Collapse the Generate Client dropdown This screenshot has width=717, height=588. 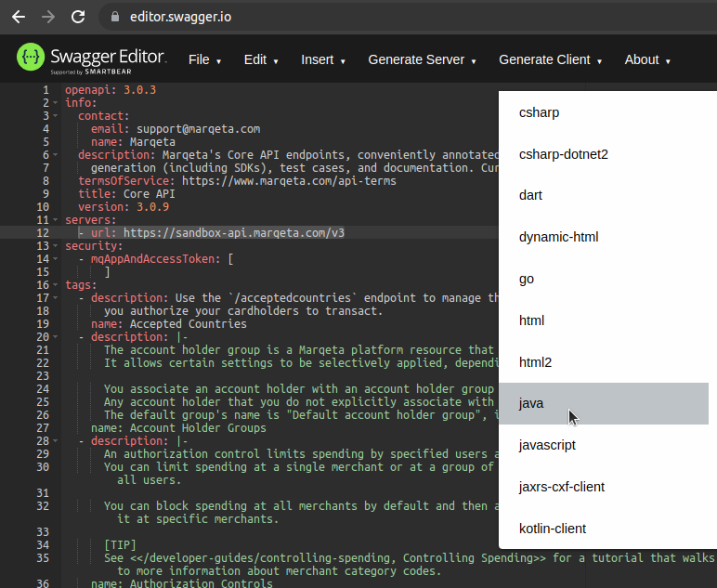(550, 59)
